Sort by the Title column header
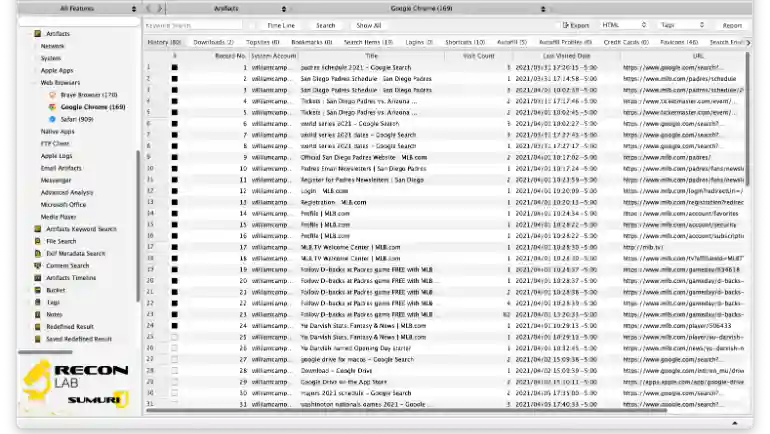770x434 pixels. (371, 56)
